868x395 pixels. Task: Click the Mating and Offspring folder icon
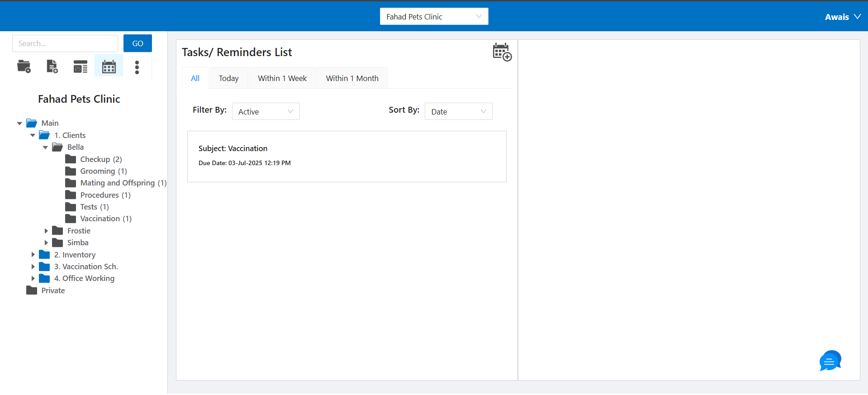click(x=71, y=183)
